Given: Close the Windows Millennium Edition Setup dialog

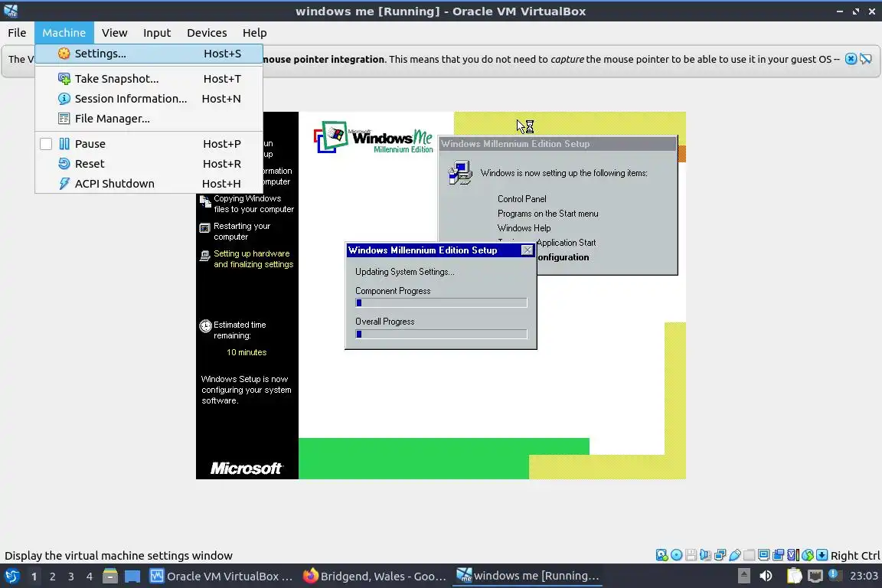Looking at the screenshot, I should (x=527, y=250).
